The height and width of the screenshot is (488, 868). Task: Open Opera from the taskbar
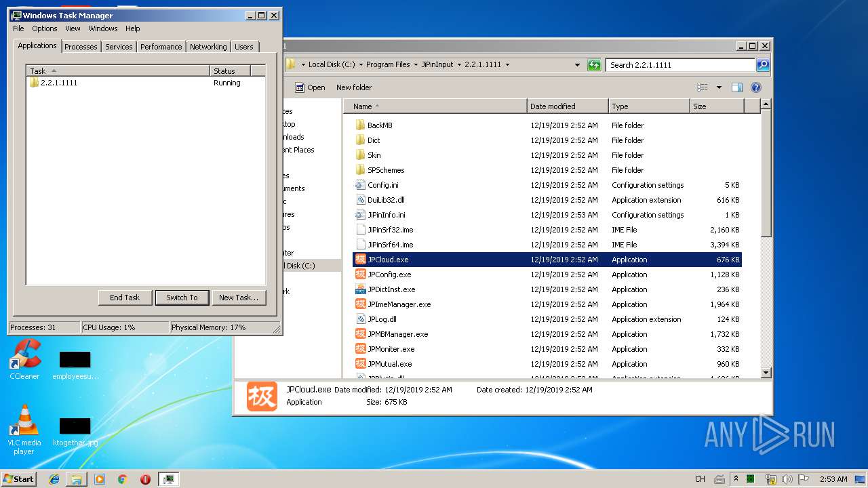(145, 479)
